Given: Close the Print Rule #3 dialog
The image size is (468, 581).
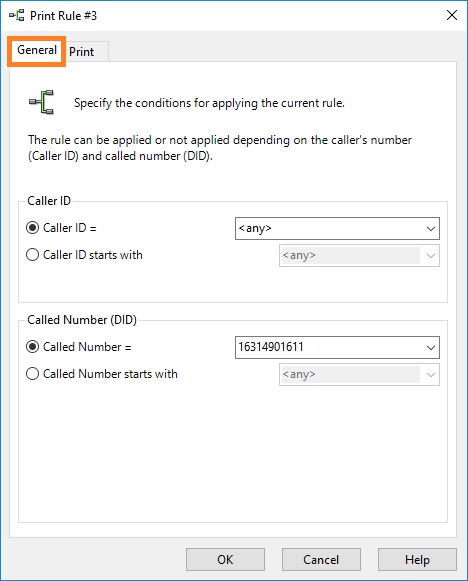Looking at the screenshot, I should pos(452,15).
